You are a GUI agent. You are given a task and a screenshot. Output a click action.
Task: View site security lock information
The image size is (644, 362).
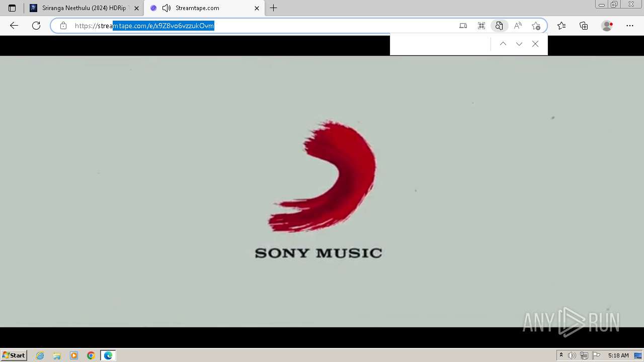[x=63, y=26]
